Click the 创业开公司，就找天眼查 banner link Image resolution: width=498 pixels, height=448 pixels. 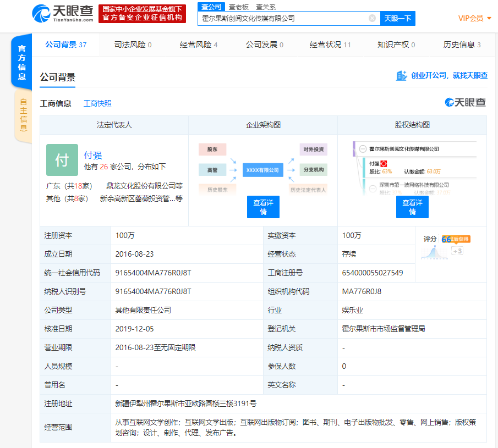coord(449,75)
